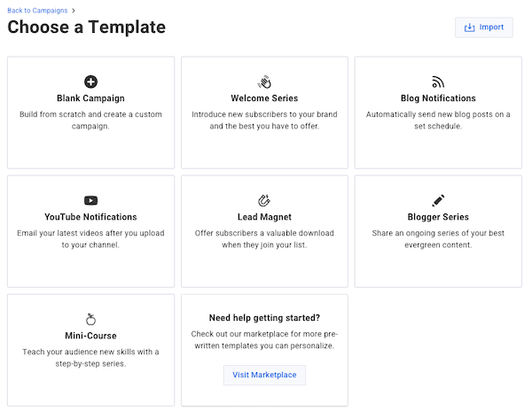Choose the Lead Magnet template heading
This screenshot has width=532, height=419.
264,217
